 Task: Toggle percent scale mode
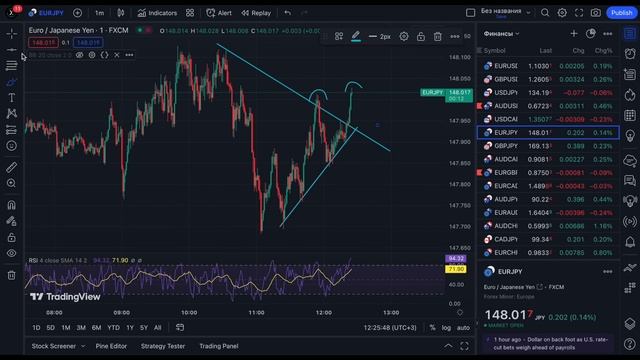(432, 327)
